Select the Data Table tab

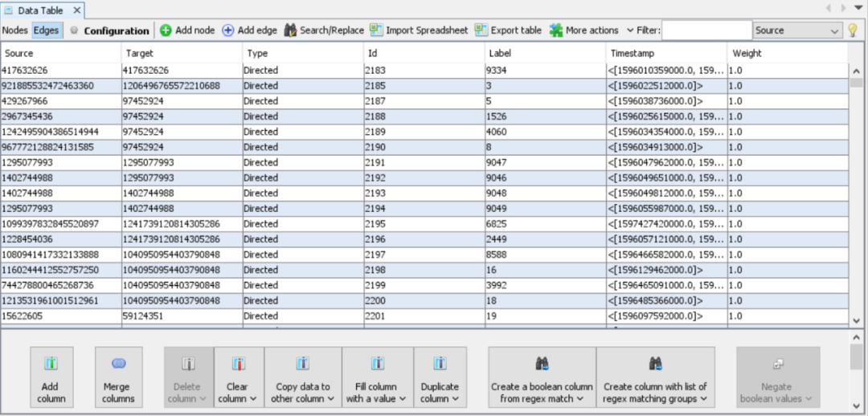point(40,10)
